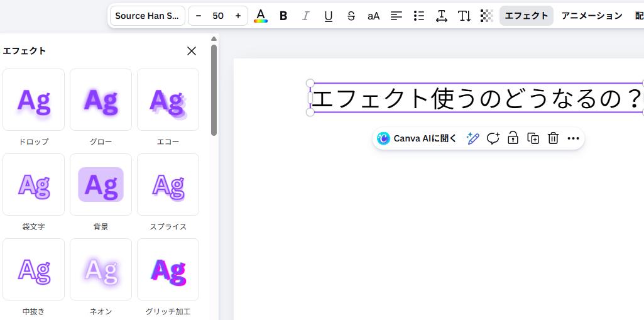Viewport: 644px width, 320px height.
Task: Click the bottom-left corner handle of textbox
Action: (x=310, y=112)
